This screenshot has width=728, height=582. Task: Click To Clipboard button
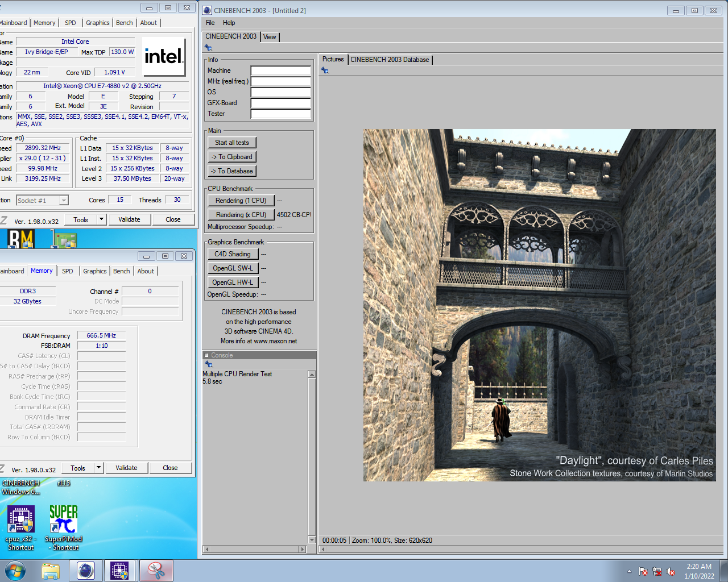(x=232, y=157)
